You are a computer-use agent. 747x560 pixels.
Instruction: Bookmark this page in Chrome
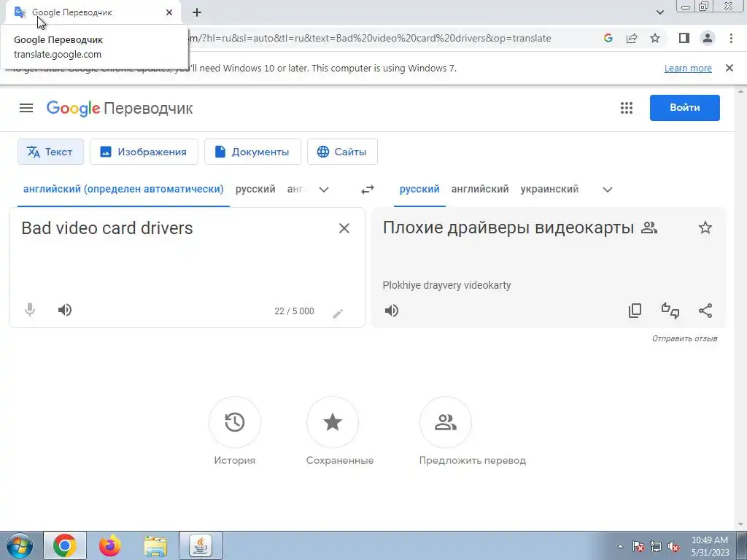coord(655,38)
